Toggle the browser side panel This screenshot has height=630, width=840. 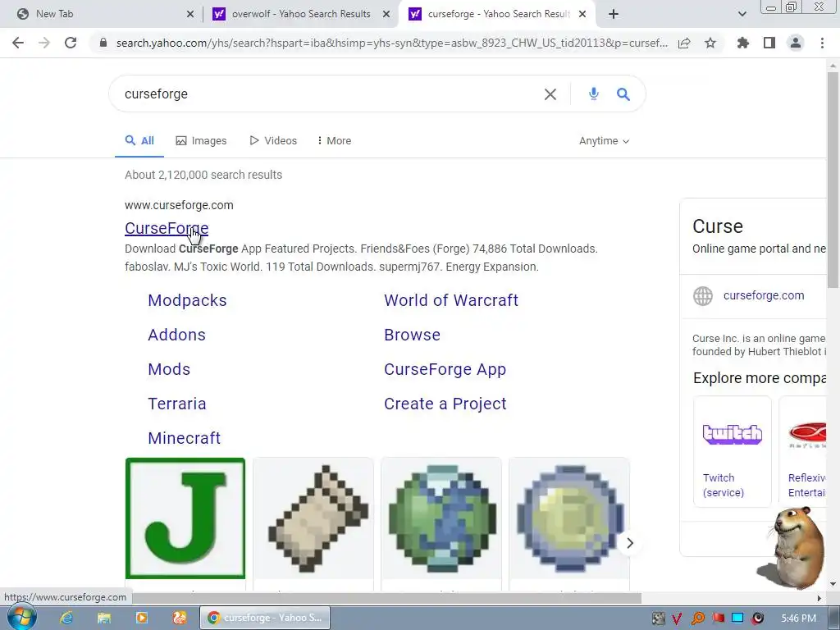(x=769, y=43)
